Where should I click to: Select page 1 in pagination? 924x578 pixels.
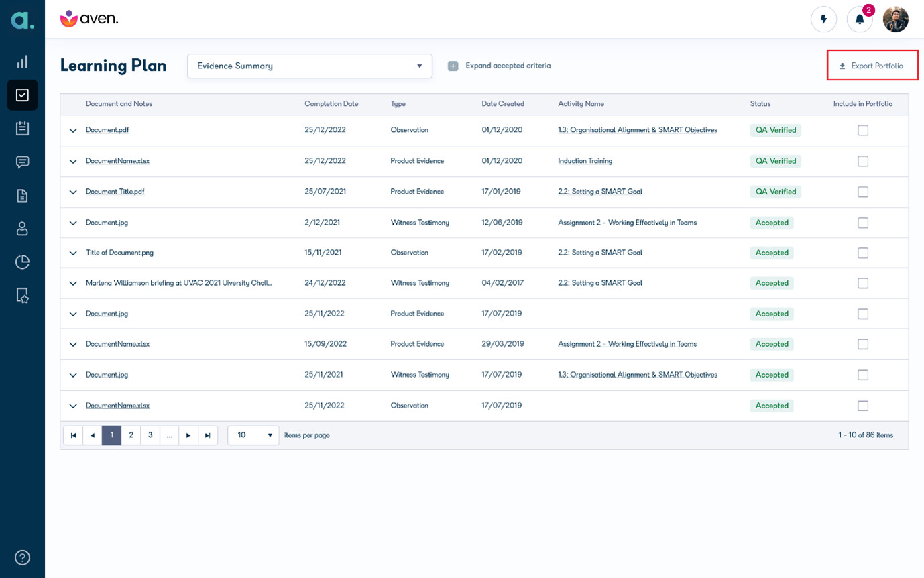click(111, 435)
